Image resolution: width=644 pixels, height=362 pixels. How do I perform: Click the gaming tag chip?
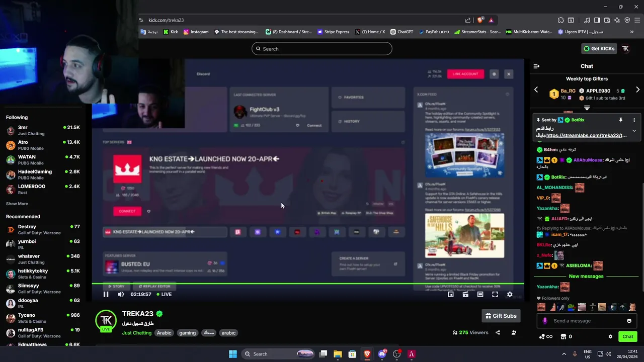(187, 333)
